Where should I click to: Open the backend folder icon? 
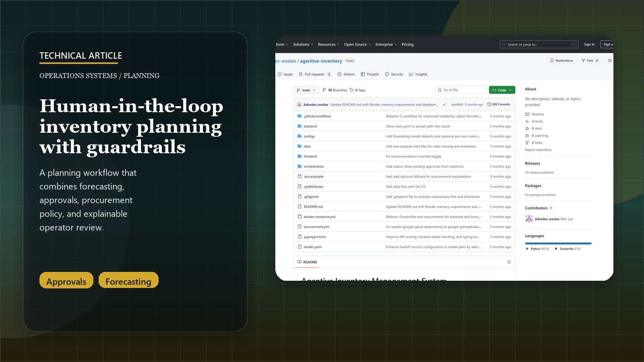tap(299, 126)
